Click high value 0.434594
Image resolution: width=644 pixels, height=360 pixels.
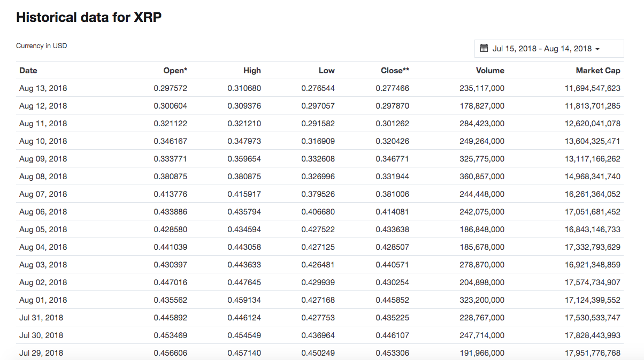(x=244, y=229)
